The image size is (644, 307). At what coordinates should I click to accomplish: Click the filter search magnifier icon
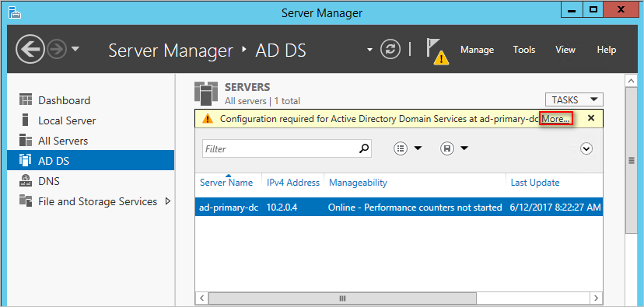[x=364, y=148]
